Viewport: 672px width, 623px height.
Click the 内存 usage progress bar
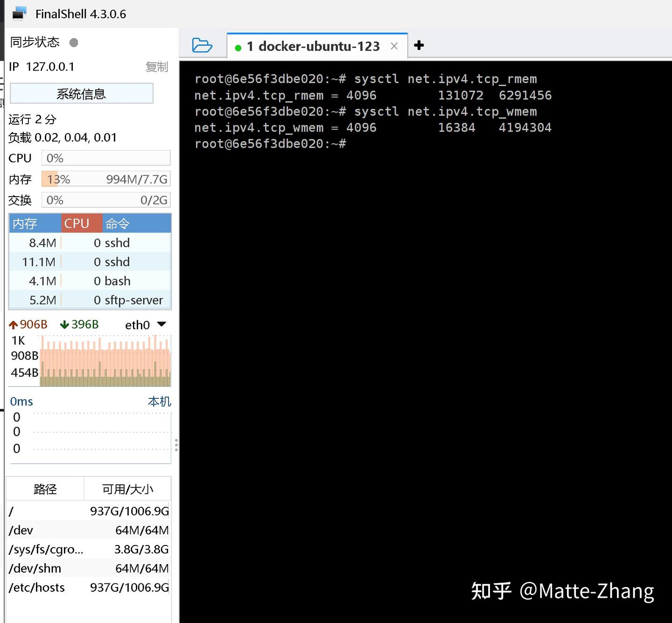click(106, 179)
